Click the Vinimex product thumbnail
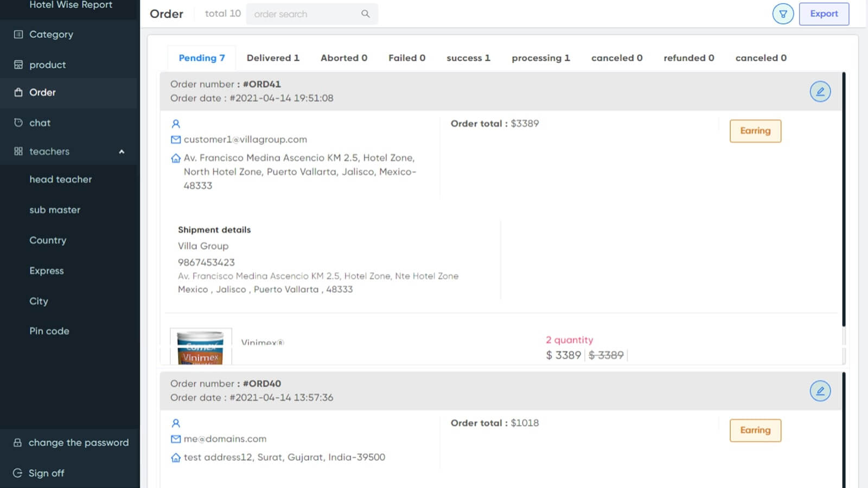 tap(201, 347)
